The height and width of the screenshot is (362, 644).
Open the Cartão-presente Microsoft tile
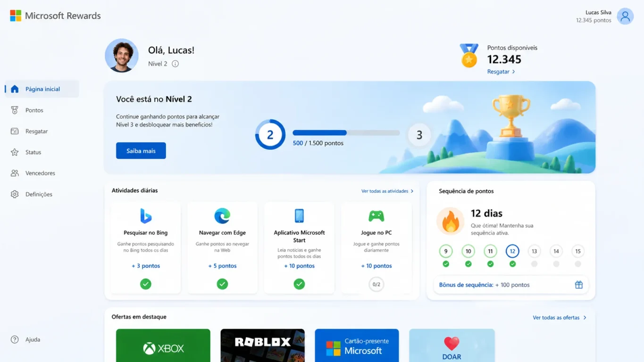pos(357,346)
